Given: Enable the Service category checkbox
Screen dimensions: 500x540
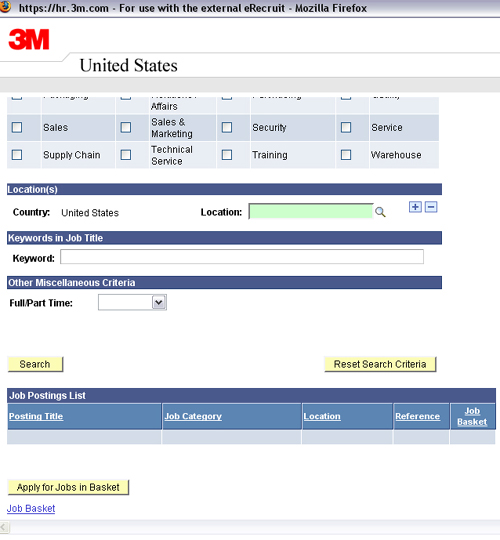Looking at the screenshot, I should [346, 127].
